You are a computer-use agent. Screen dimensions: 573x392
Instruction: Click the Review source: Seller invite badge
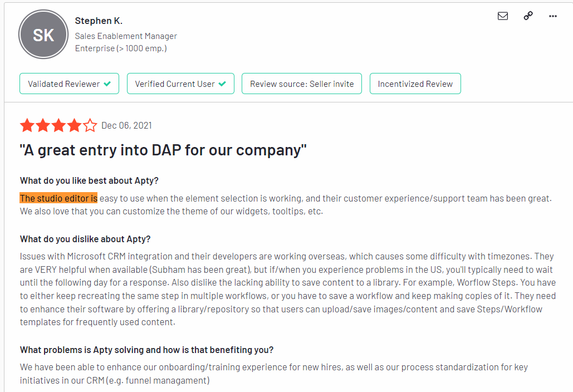pyautogui.click(x=302, y=84)
